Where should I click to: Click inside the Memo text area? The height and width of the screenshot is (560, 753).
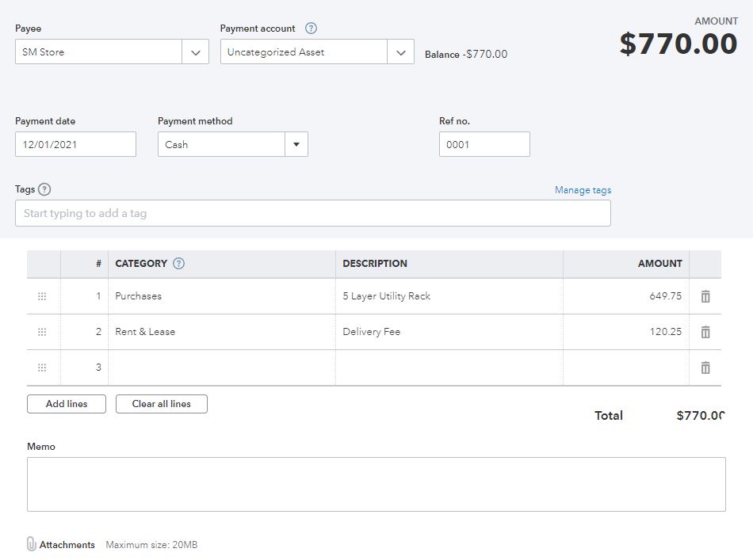coord(376,484)
